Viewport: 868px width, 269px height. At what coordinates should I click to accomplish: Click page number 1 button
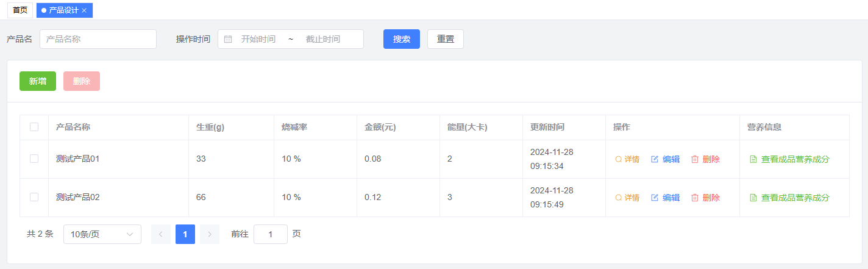(x=185, y=234)
